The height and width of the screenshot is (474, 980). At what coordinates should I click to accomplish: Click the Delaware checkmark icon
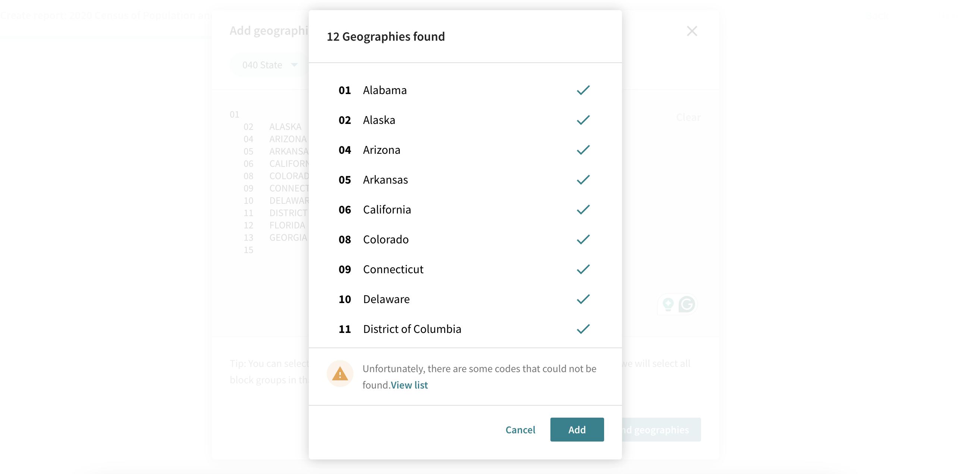(583, 299)
